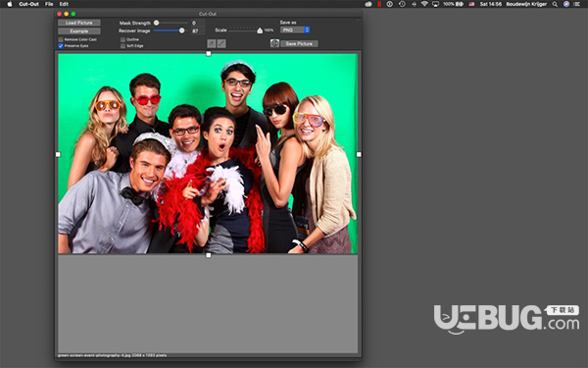The width and height of the screenshot is (588, 368).
Task: Click the Sat 14:56 clock
Action: pos(491,4)
